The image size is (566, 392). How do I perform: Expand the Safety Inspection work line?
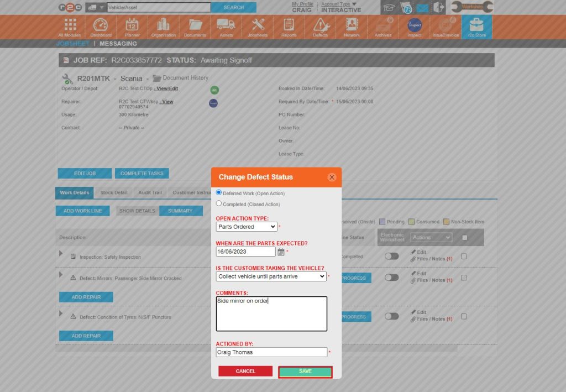(61, 254)
